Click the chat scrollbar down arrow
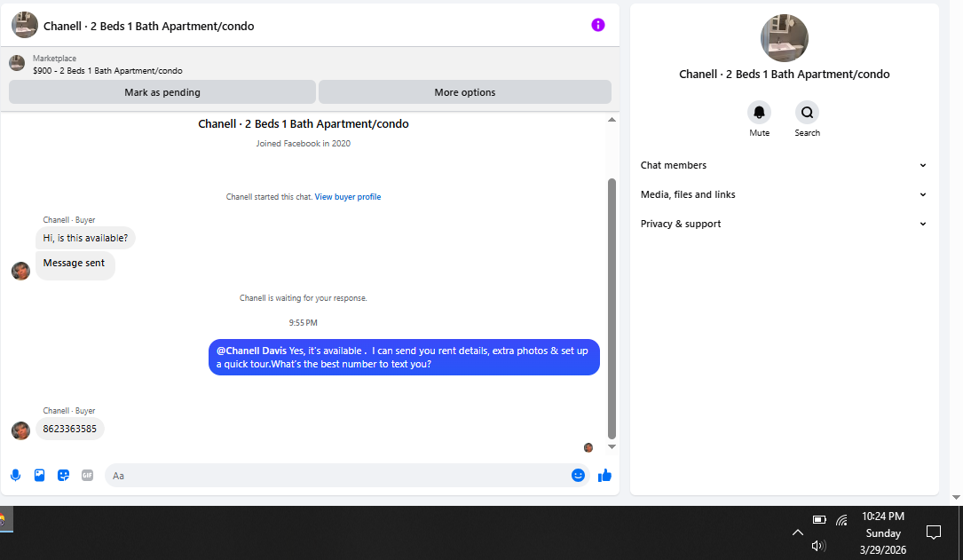The height and width of the screenshot is (560, 963). coord(612,447)
